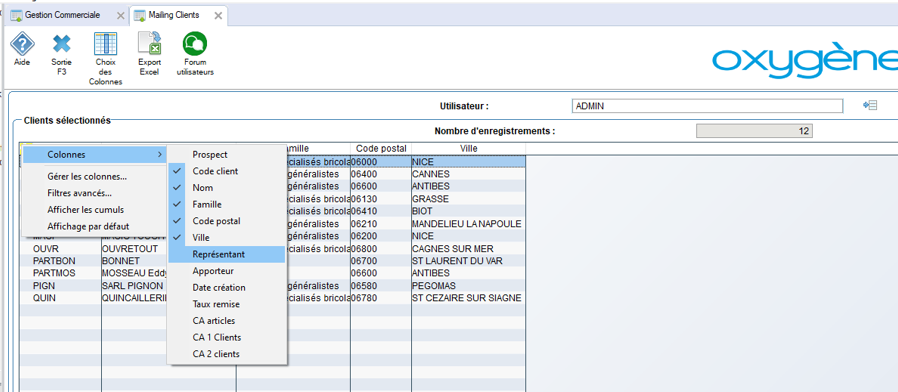This screenshot has width=898, height=392.
Task: Click the Export Excel icon
Action: click(149, 44)
